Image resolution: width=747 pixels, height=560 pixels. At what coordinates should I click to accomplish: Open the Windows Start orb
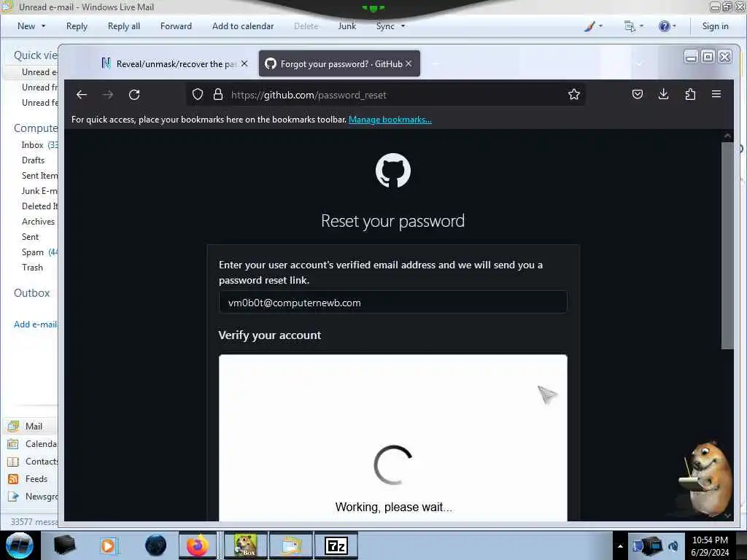pos(20,545)
